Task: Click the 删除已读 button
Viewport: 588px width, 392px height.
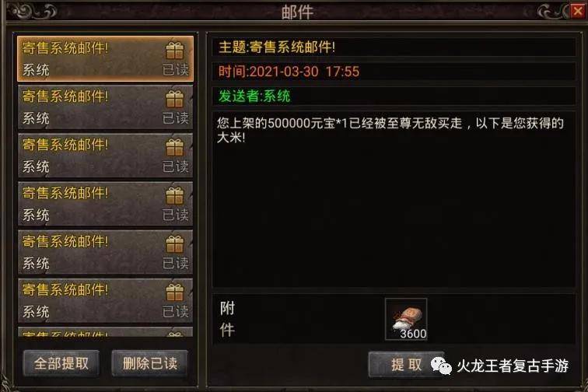Action: point(149,363)
